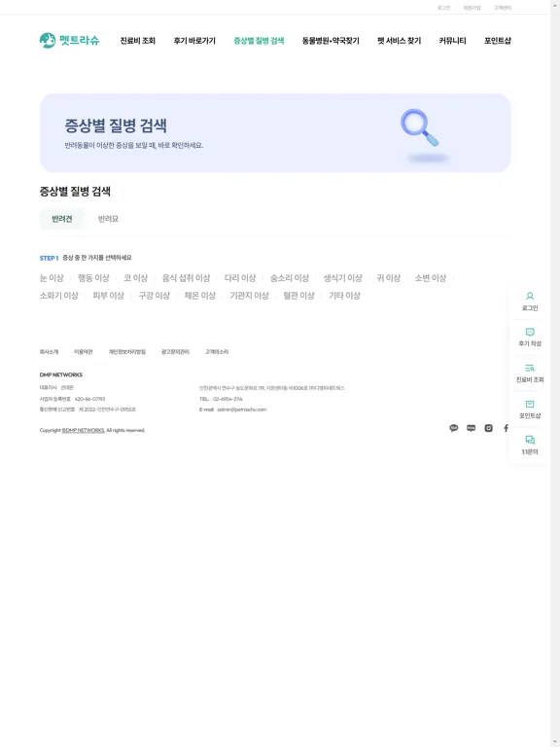Open 동물병원·약국찾기 menu
The height and width of the screenshot is (747, 560).
(331, 41)
